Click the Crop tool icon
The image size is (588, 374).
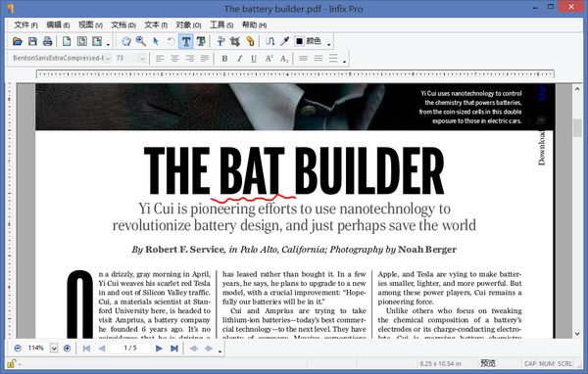(235, 41)
